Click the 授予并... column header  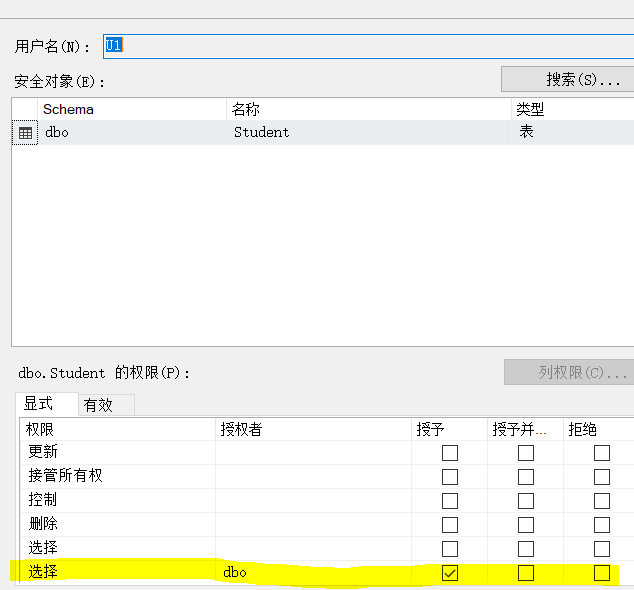tap(525, 429)
